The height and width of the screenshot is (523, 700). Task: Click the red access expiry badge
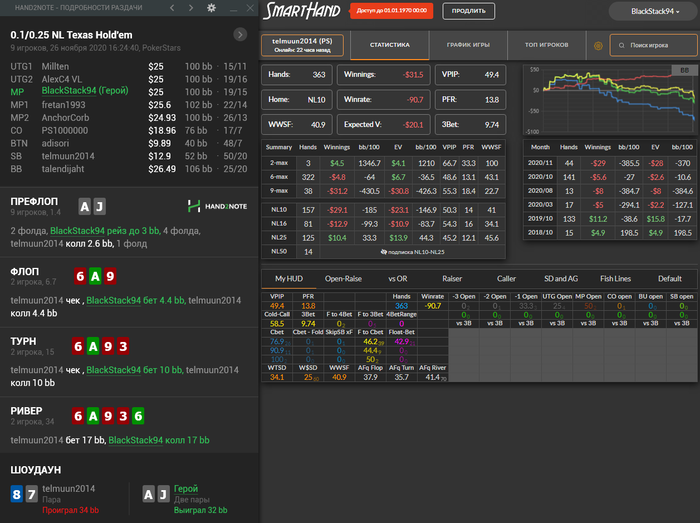(392, 11)
